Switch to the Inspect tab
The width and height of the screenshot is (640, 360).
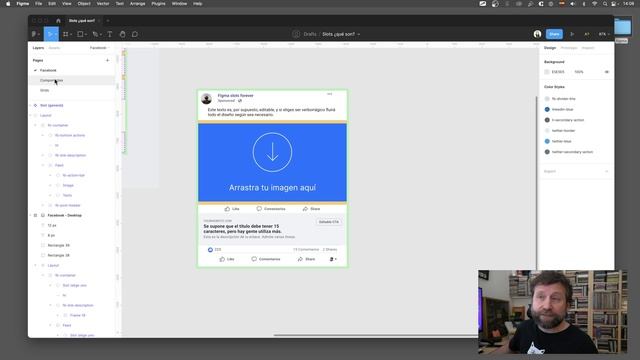coord(588,48)
